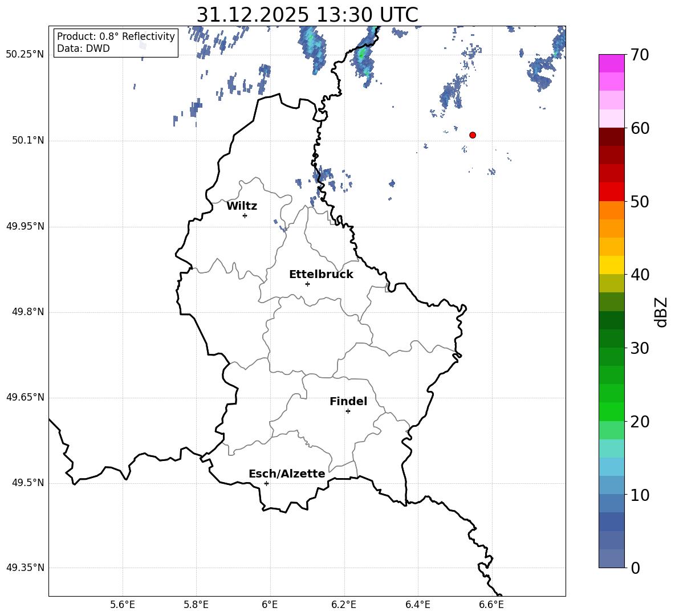Click the dark maroon colorbar segment below 60
This screenshot has height=616, width=675.
611,137
